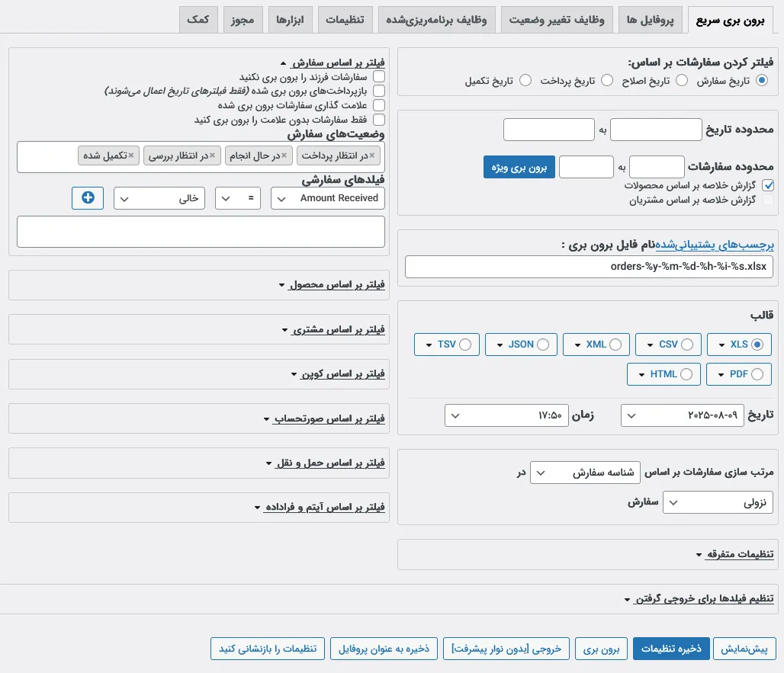Toggle 'گزارش خلاصه بر اساس محصولات' checkbox
This screenshot has height=673, width=784.
click(x=768, y=185)
